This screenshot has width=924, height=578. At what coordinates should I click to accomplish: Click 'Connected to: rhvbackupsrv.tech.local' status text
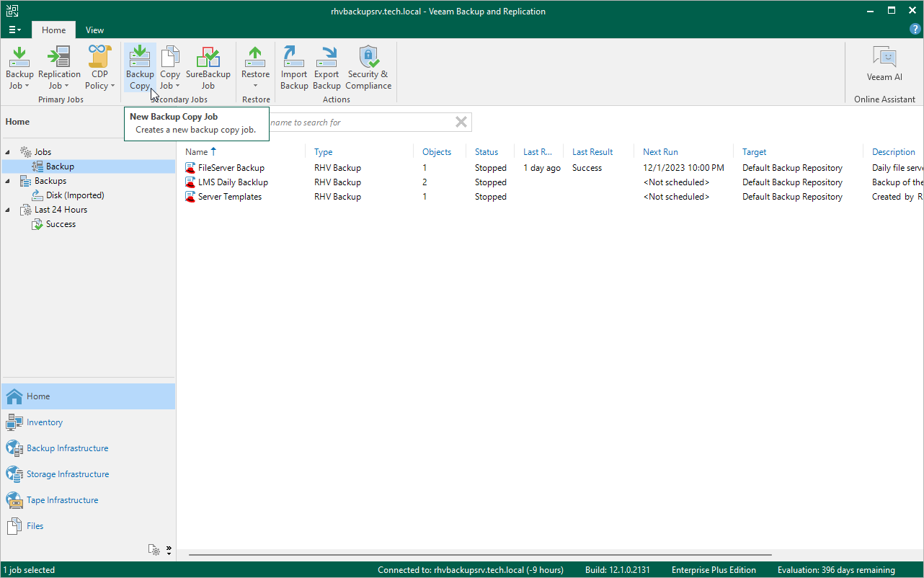[471, 570]
